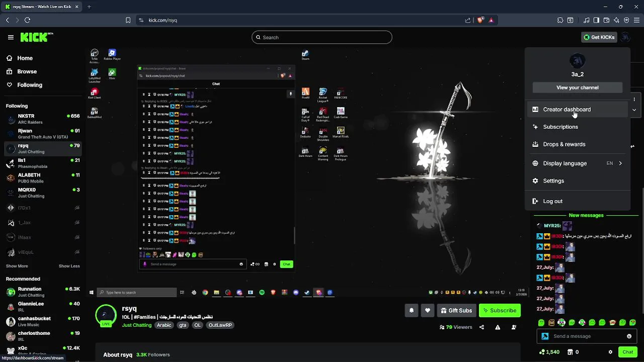Click Brave Rewards triangle icon

click(x=491, y=20)
